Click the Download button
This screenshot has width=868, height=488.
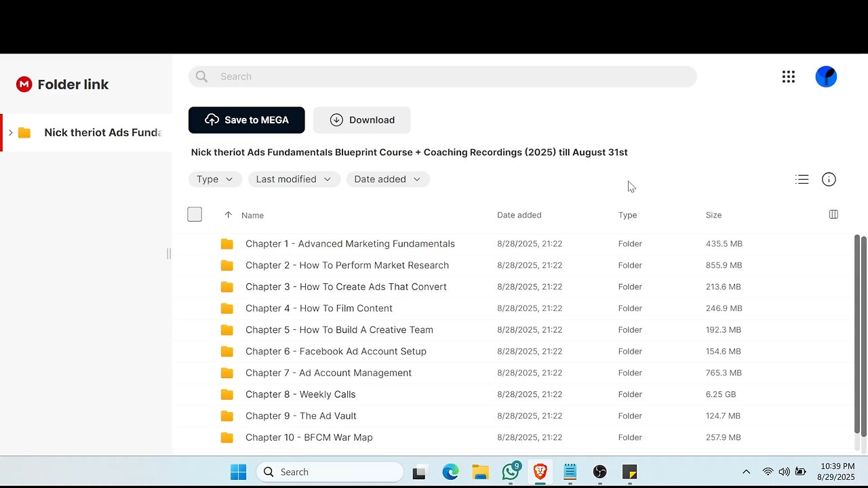click(x=362, y=120)
